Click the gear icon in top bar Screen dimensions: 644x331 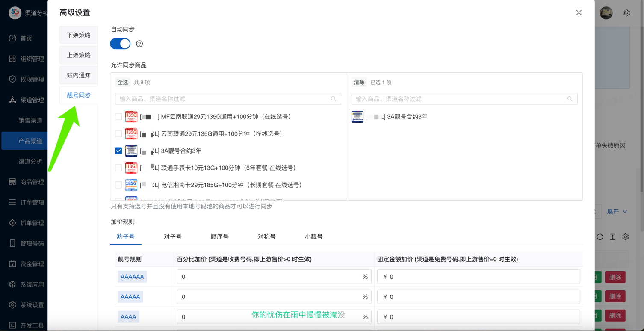pos(626,13)
